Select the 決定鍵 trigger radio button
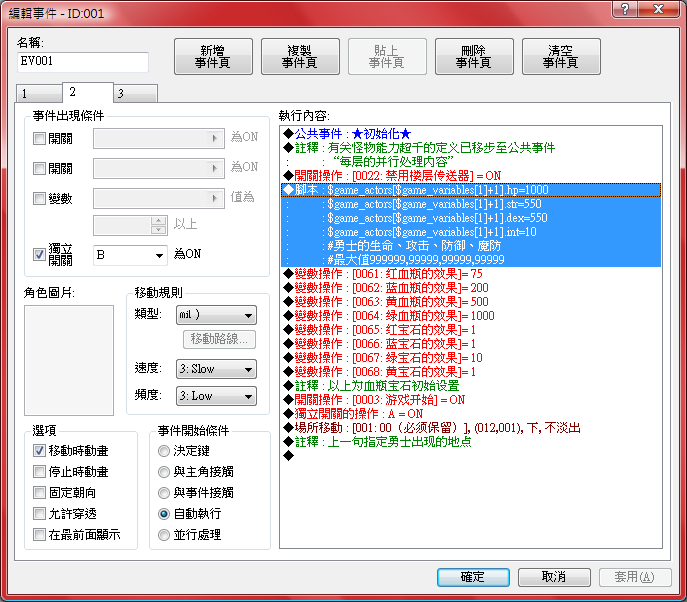This screenshot has height=602, width=687. [164, 450]
